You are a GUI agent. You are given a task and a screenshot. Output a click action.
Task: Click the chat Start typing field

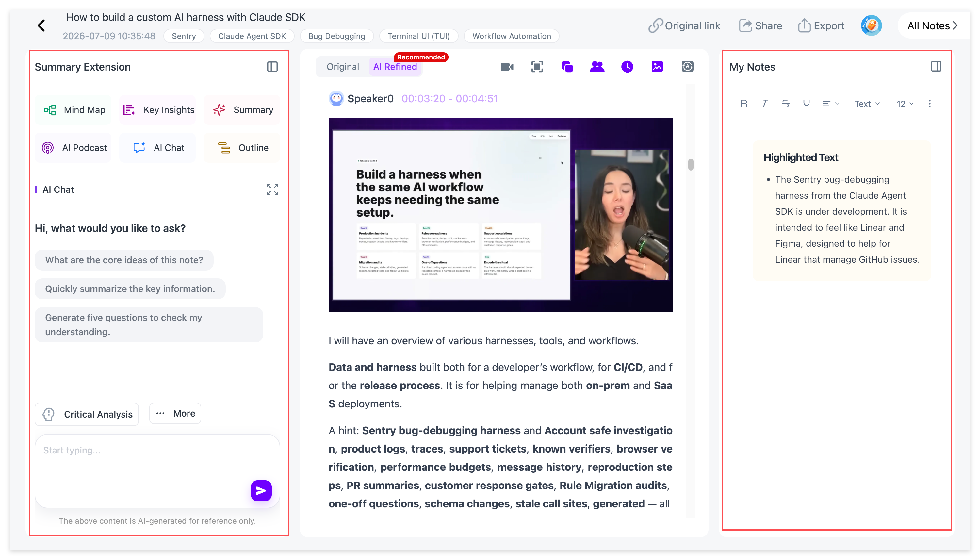click(x=157, y=471)
